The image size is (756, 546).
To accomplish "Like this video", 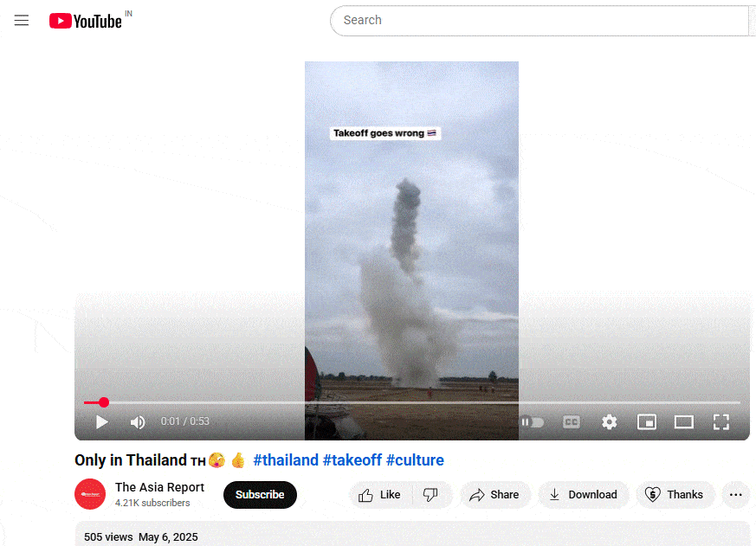I will (x=380, y=495).
